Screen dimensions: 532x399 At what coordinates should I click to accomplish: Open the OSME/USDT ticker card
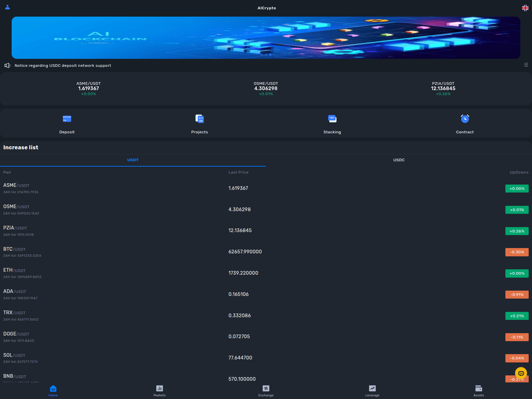pos(266,88)
